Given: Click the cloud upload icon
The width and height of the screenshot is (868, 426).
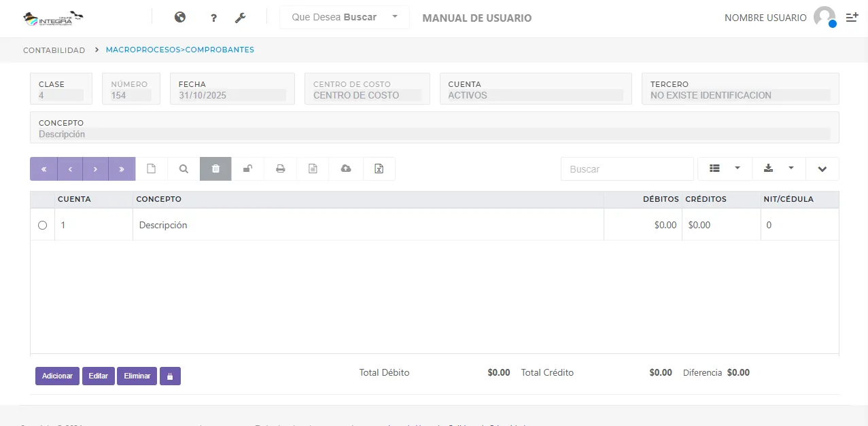Looking at the screenshot, I should [x=345, y=168].
